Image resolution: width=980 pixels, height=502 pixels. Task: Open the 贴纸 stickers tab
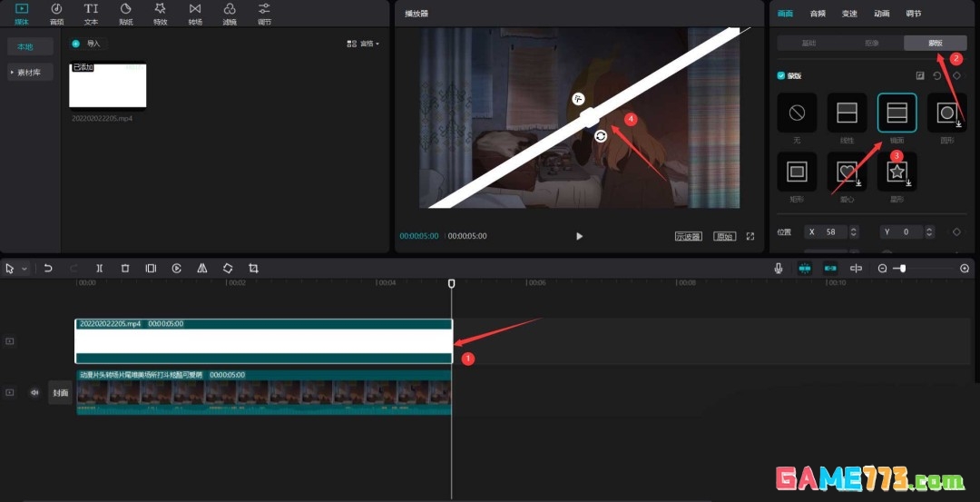(x=125, y=13)
